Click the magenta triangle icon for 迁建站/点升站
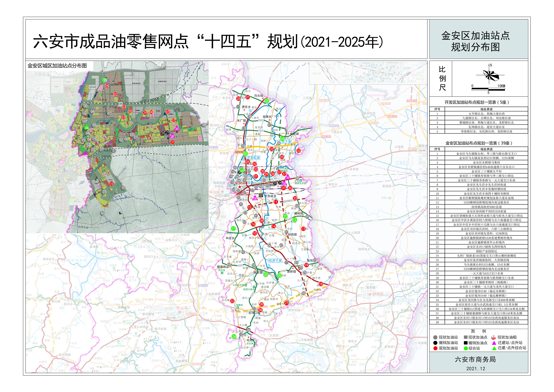This screenshot has width=554, height=392. click(494, 343)
